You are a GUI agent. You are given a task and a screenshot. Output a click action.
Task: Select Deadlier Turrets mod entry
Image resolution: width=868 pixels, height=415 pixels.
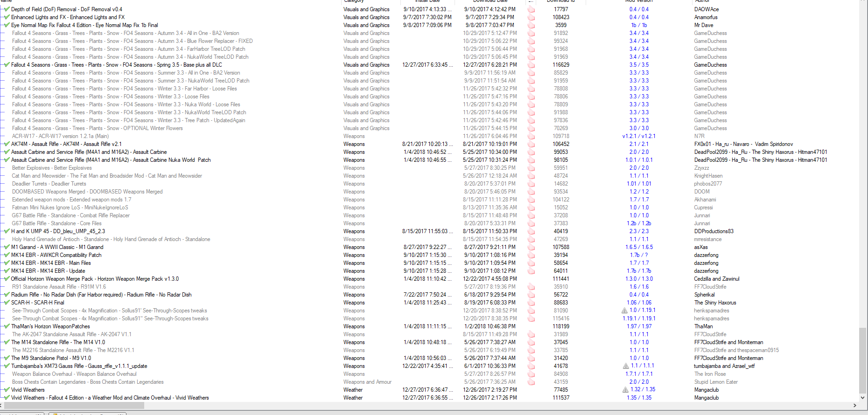click(x=49, y=184)
